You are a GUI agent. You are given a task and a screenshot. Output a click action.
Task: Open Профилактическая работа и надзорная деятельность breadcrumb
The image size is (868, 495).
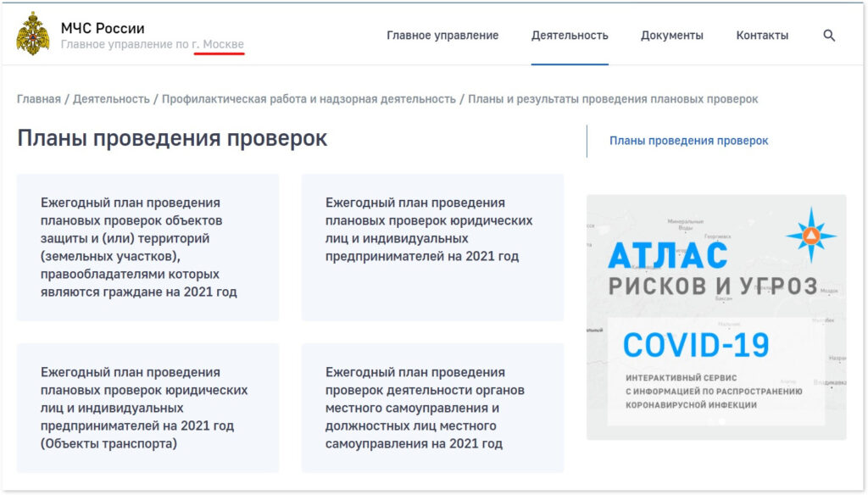tap(309, 99)
